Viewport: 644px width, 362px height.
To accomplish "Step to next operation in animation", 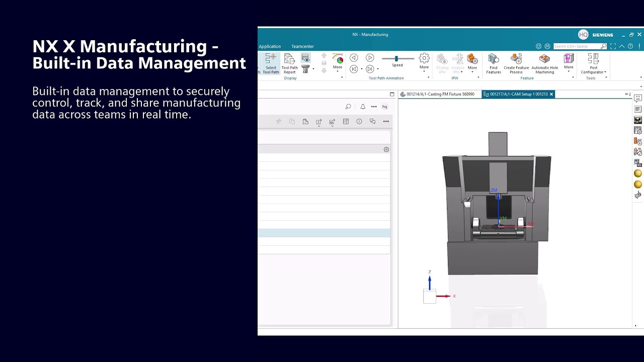I will coord(370,69).
